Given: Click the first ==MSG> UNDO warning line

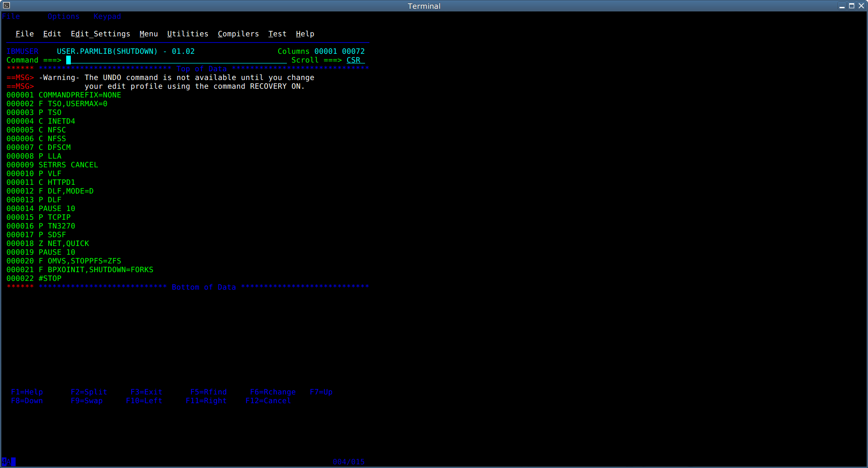Looking at the screenshot, I should [160, 78].
